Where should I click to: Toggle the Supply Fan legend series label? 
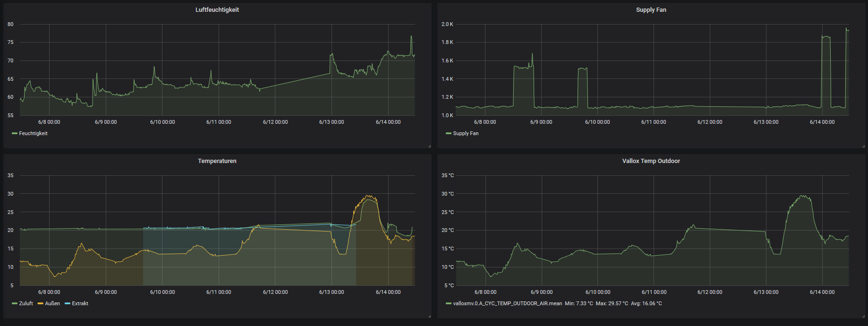(466, 133)
